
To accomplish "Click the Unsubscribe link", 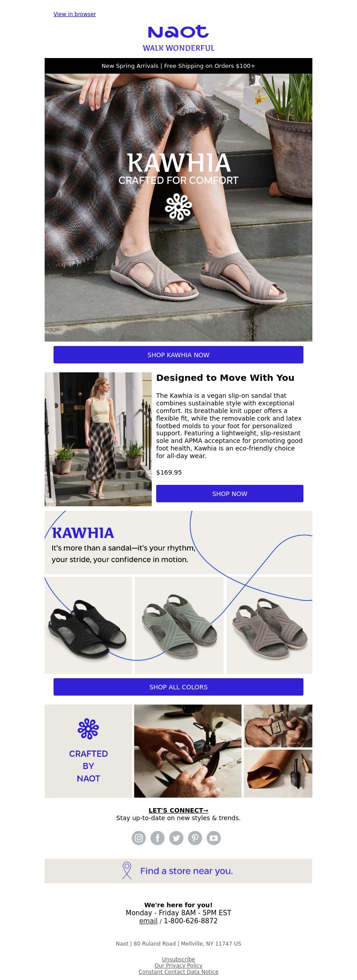I will click(178, 959).
